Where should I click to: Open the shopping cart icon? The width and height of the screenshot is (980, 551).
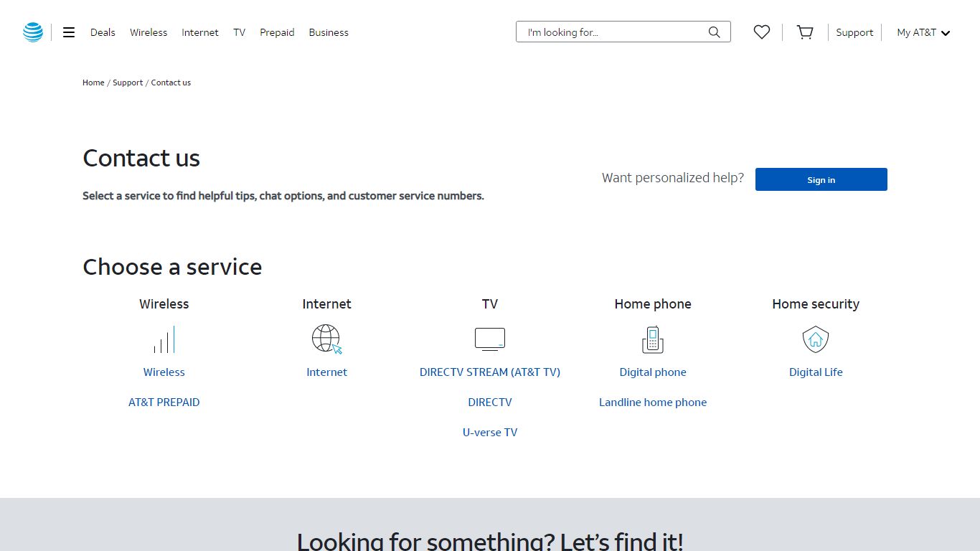(805, 32)
